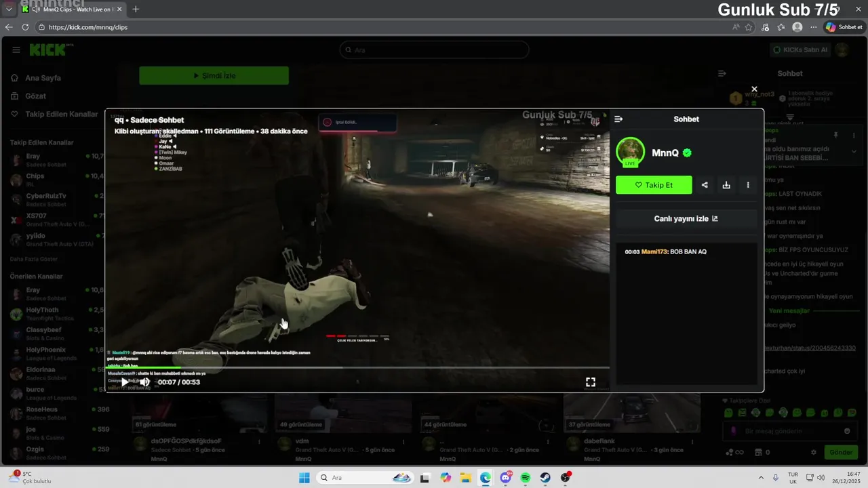Image resolution: width=868 pixels, height=488 pixels.
Task: Expand the pinned message chevron in chat
Action: click(854, 151)
